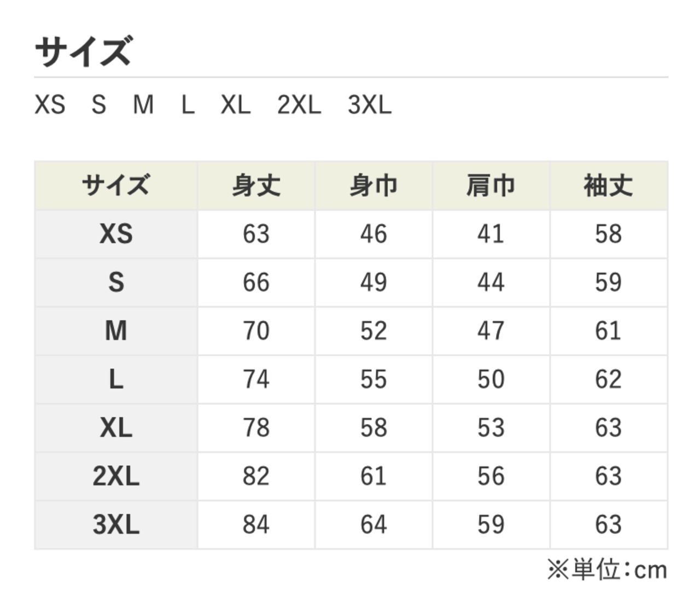
Task: Pick the XL size option
Action: pos(236,104)
